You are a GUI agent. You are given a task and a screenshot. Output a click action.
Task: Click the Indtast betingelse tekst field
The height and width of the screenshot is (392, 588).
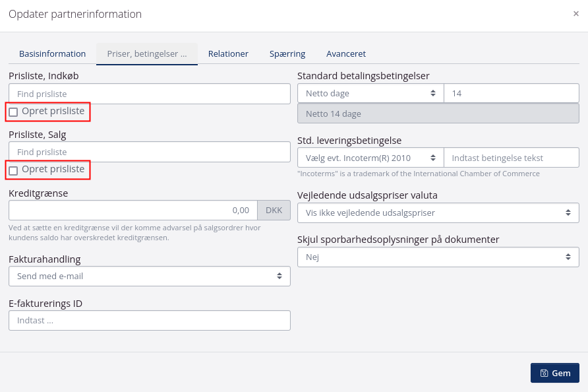512,157
